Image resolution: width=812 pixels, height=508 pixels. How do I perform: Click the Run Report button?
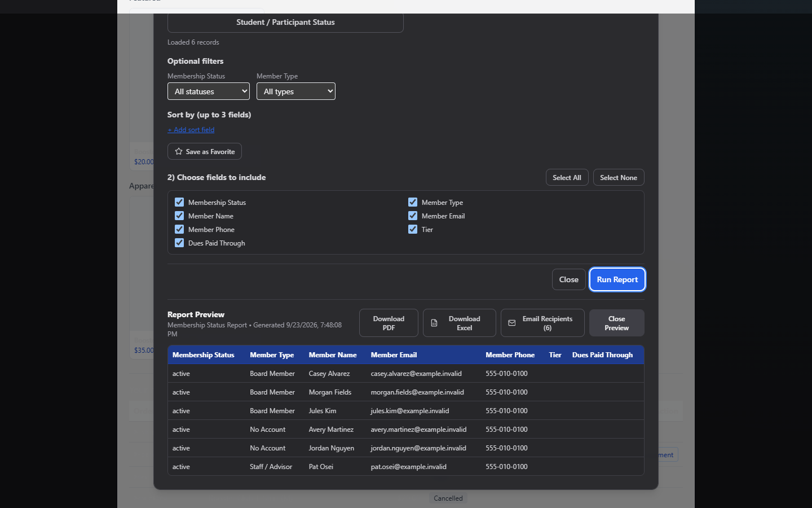(x=617, y=279)
